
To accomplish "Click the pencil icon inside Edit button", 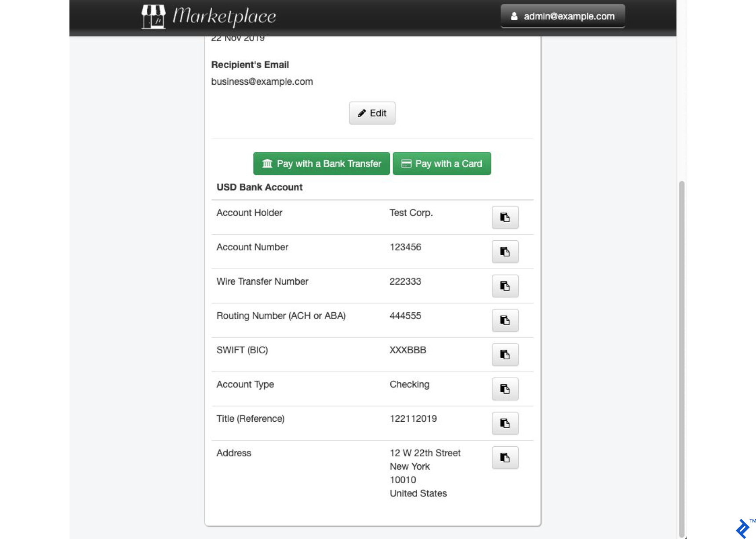I will [361, 113].
